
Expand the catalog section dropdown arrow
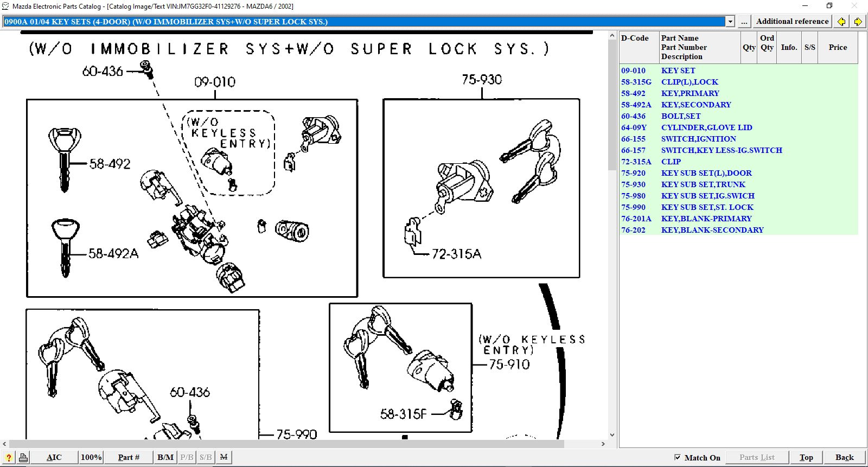[730, 22]
